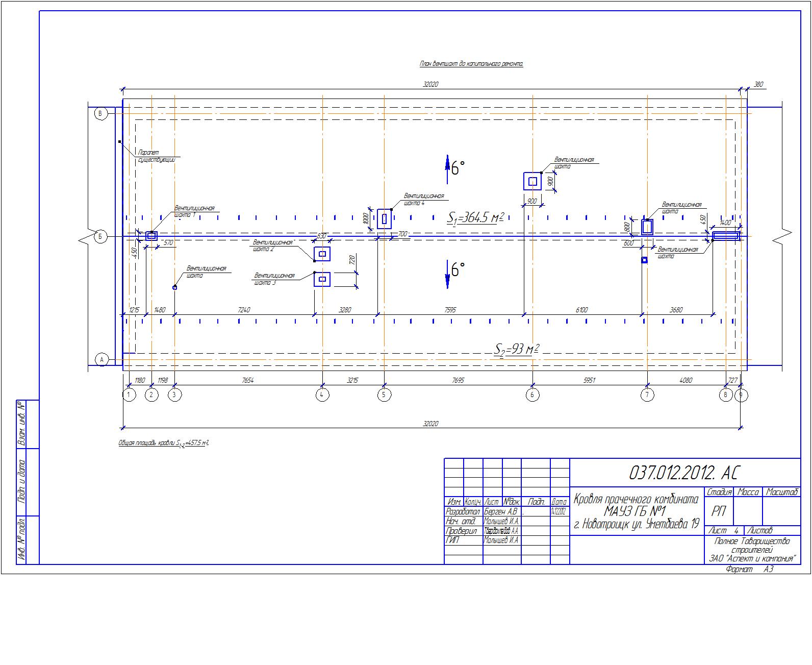Image resolution: width=812 pixels, height=665 pixels.
Task: Click the '7240' dimension value
Action: pos(244,310)
